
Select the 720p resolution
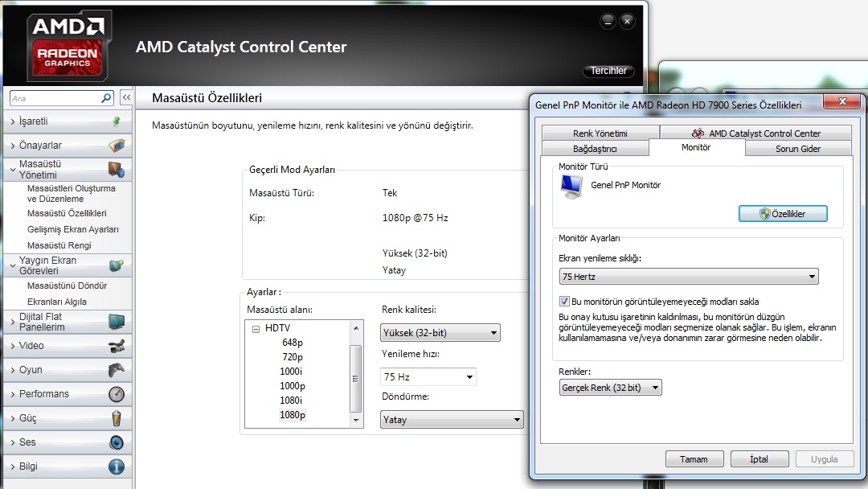click(293, 357)
